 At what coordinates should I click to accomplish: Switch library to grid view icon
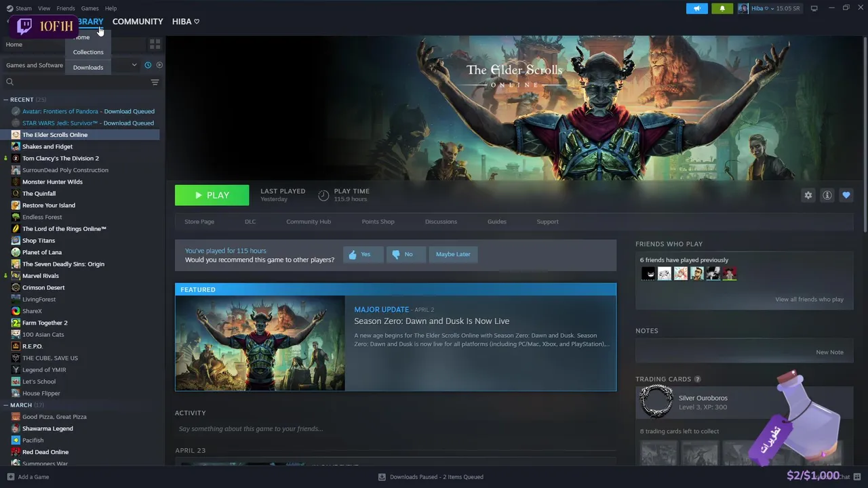click(155, 44)
